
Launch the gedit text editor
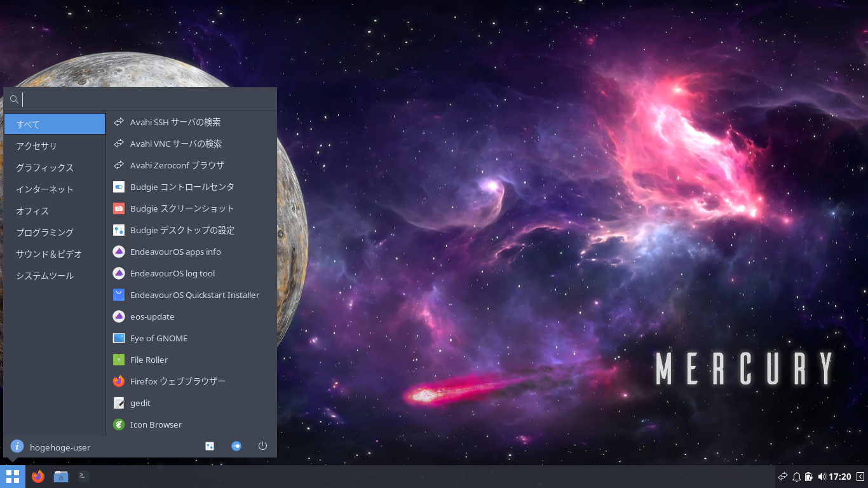[191, 403]
